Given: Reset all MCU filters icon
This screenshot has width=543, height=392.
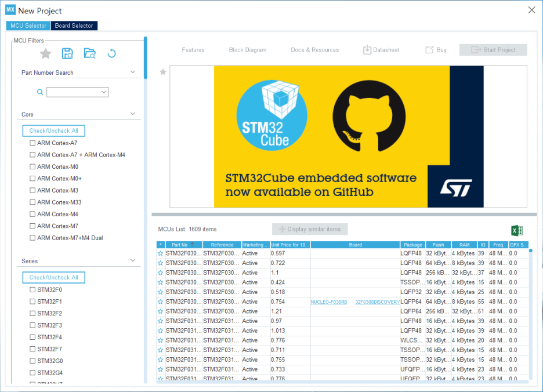Looking at the screenshot, I should point(111,54).
